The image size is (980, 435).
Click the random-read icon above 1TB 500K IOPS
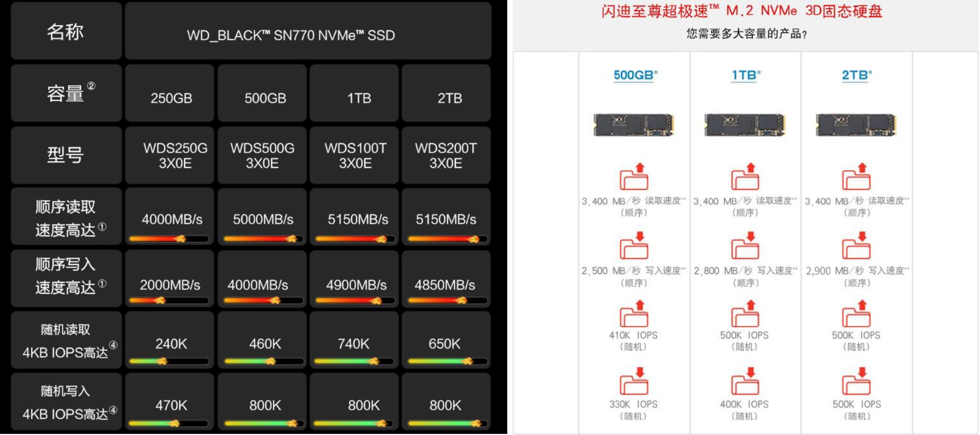(x=746, y=314)
